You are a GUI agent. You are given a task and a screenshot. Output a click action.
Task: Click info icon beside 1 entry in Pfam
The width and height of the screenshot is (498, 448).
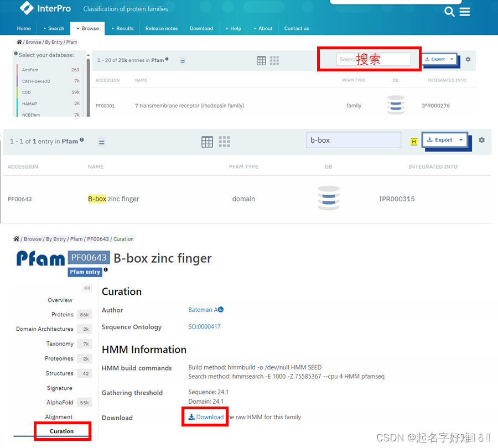tap(82, 139)
